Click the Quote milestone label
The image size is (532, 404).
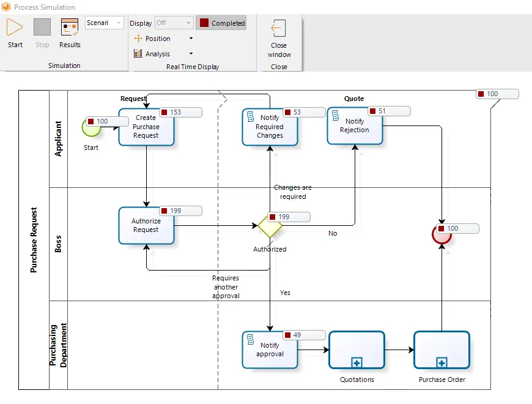click(354, 99)
